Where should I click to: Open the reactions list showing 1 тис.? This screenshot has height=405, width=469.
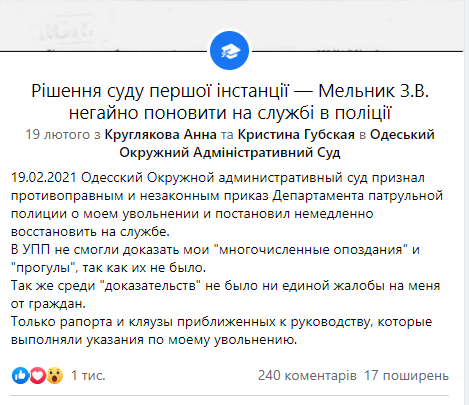pos(88,375)
